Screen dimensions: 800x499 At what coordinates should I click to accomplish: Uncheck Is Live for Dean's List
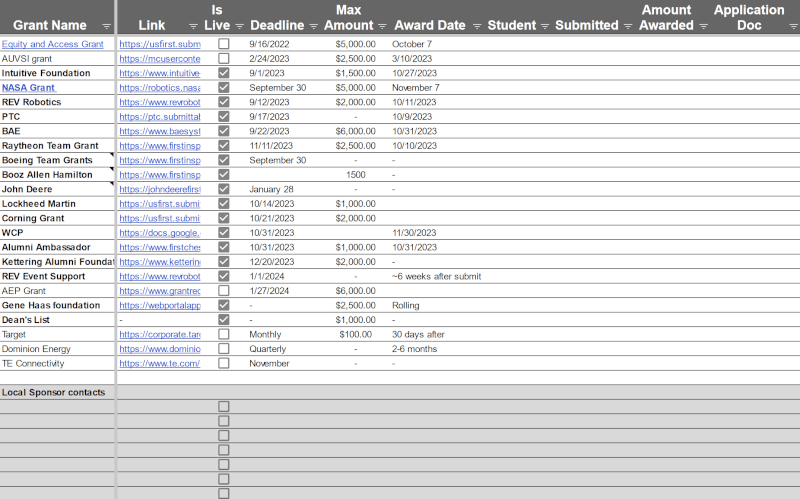click(x=223, y=320)
